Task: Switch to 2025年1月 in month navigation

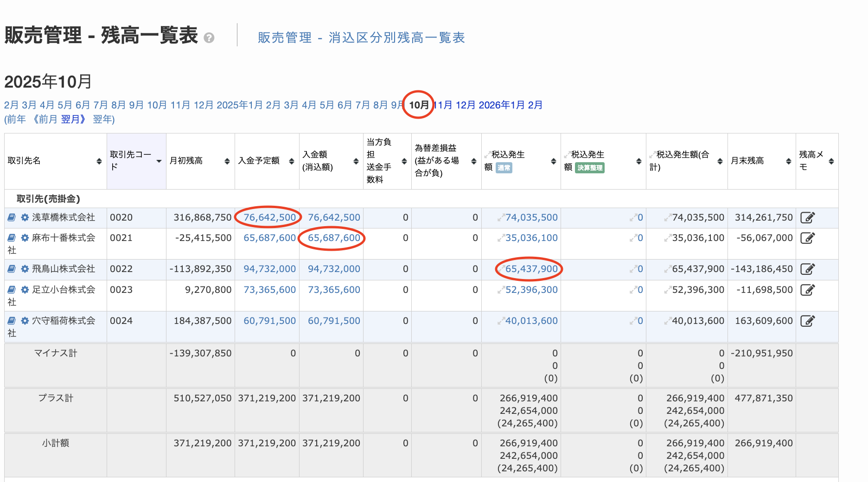Action: coord(240,105)
